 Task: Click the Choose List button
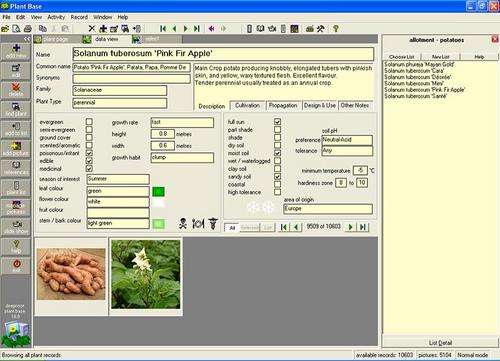coord(402,57)
